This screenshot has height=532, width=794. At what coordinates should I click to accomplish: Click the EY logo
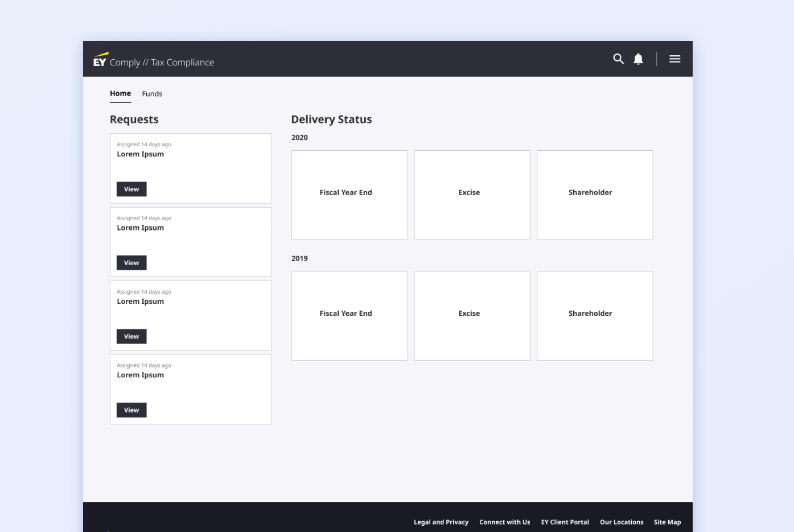pyautogui.click(x=100, y=60)
